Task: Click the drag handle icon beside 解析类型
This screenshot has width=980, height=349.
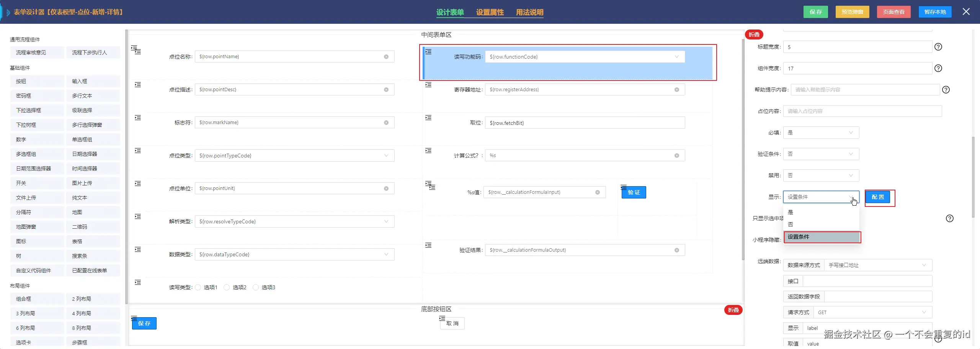Action: (x=138, y=216)
